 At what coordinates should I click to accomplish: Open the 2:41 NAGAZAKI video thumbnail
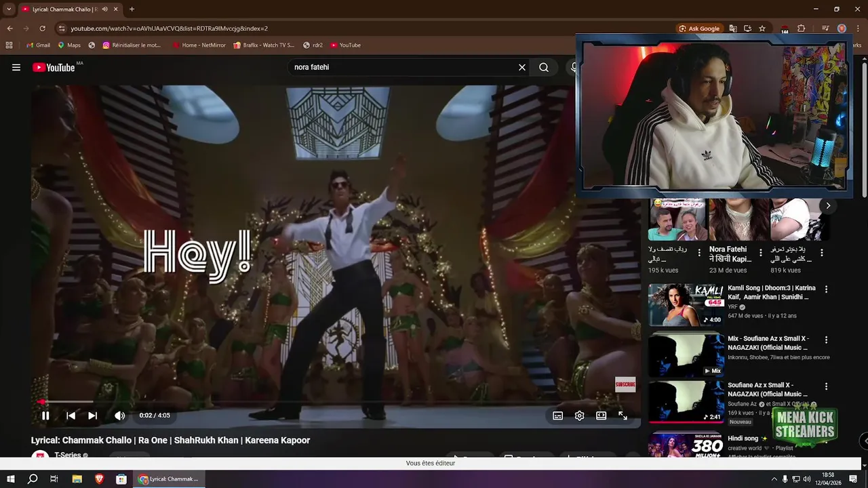pyautogui.click(x=686, y=402)
